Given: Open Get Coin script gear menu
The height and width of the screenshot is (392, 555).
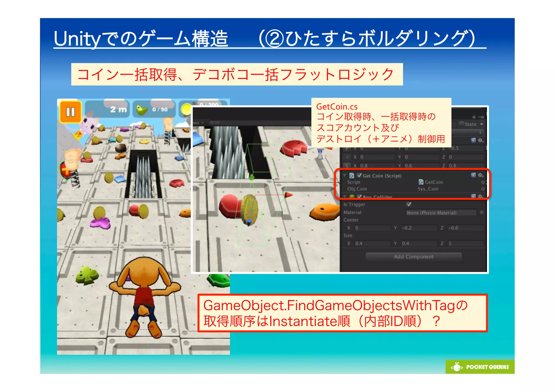Looking at the screenshot, I should (x=480, y=175).
